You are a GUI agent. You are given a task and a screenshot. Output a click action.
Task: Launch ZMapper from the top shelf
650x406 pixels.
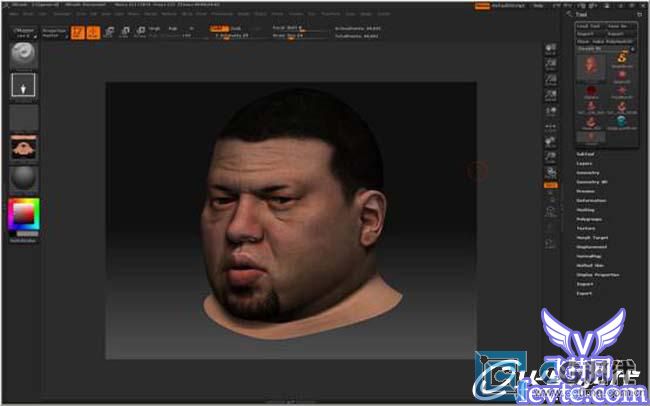coord(23,33)
